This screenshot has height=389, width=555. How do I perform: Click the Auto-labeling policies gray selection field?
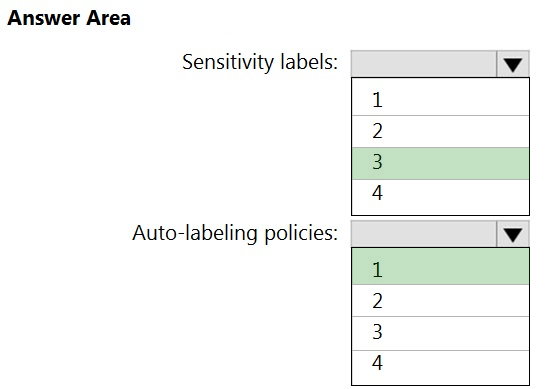click(424, 234)
